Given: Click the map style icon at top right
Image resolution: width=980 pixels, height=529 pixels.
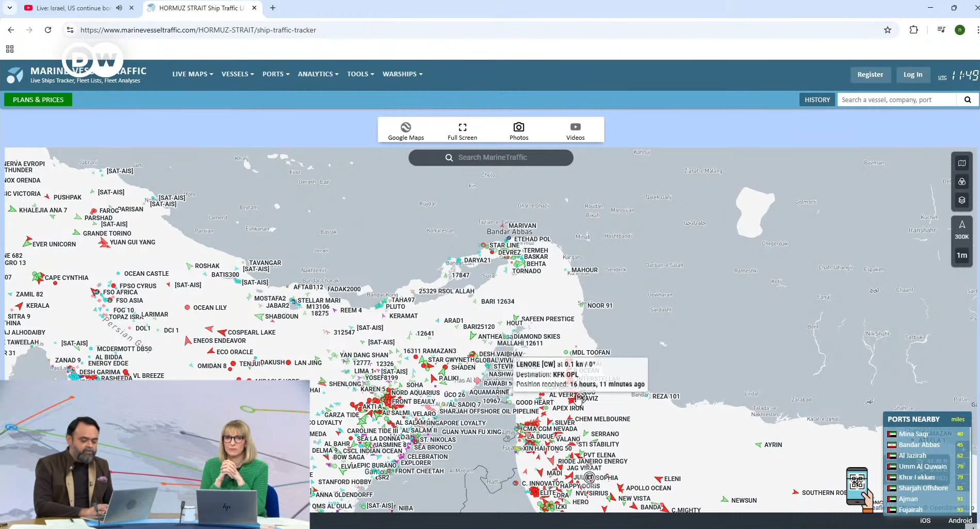Looking at the screenshot, I should click(x=962, y=163).
